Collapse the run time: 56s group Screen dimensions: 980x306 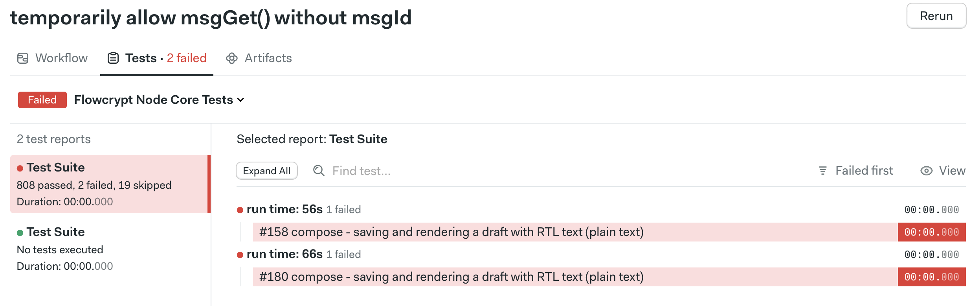(x=284, y=209)
